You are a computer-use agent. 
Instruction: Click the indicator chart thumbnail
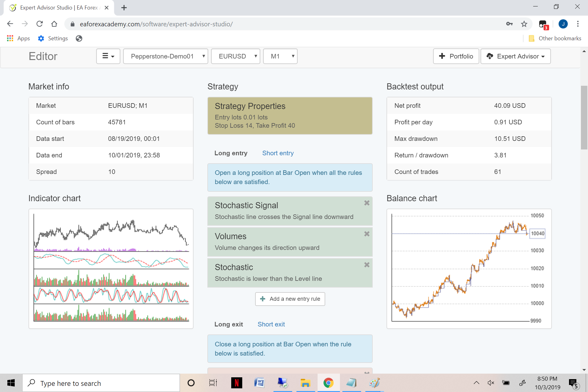pyautogui.click(x=111, y=269)
